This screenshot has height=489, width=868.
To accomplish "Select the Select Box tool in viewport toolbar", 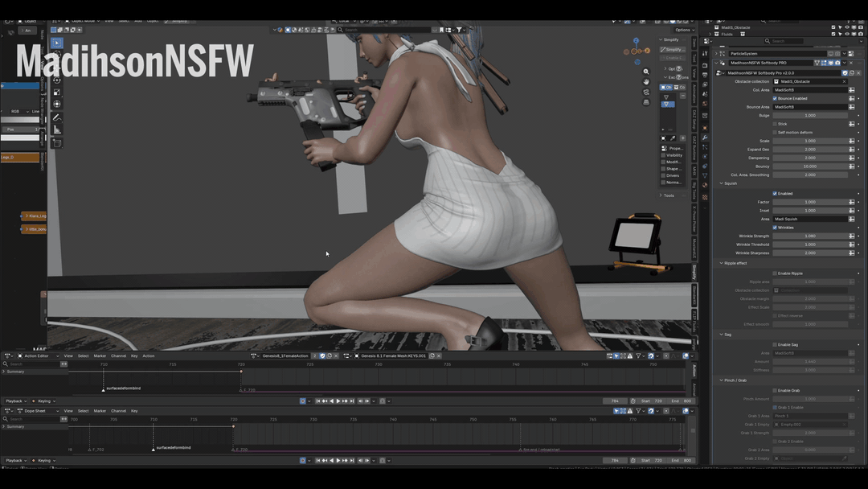I will [57, 43].
